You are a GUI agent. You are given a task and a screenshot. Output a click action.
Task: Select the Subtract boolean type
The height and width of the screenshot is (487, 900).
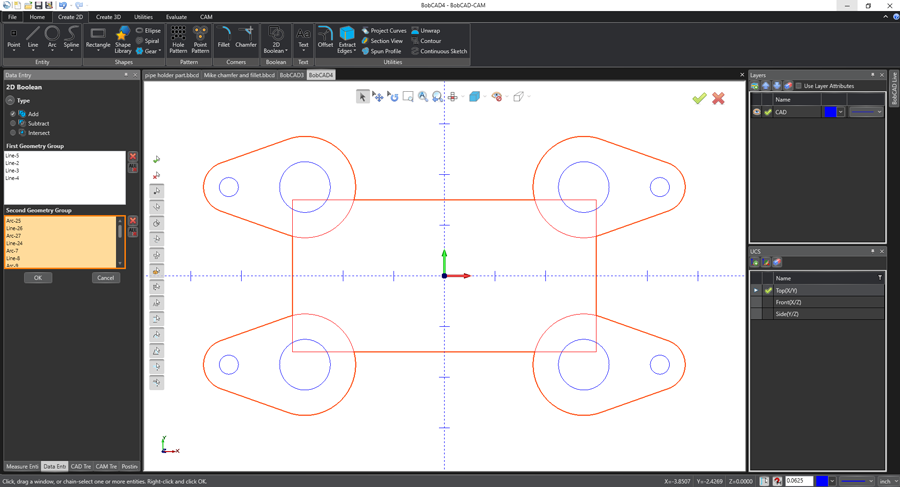[x=13, y=123]
